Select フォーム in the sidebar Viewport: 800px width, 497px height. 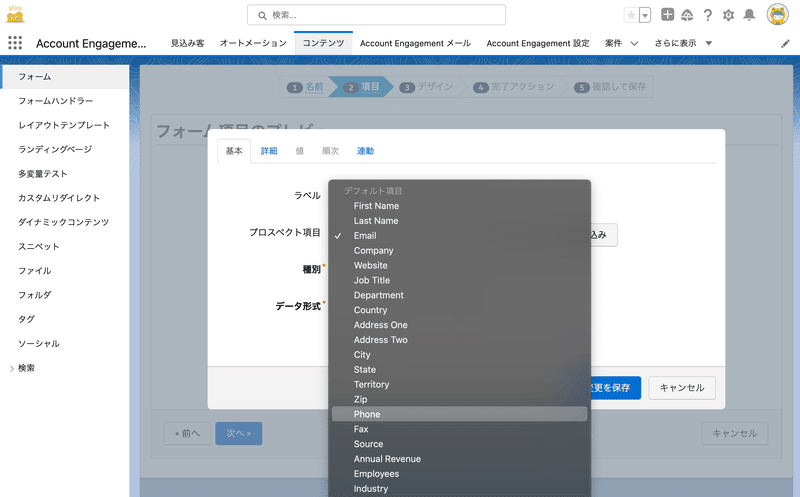[x=65, y=77]
